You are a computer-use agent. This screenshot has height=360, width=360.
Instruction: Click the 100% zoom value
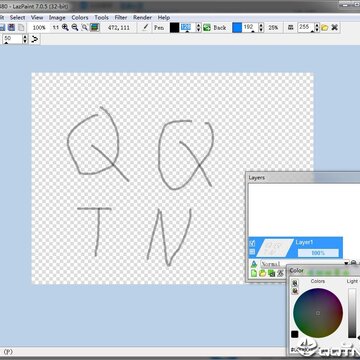tap(39, 28)
